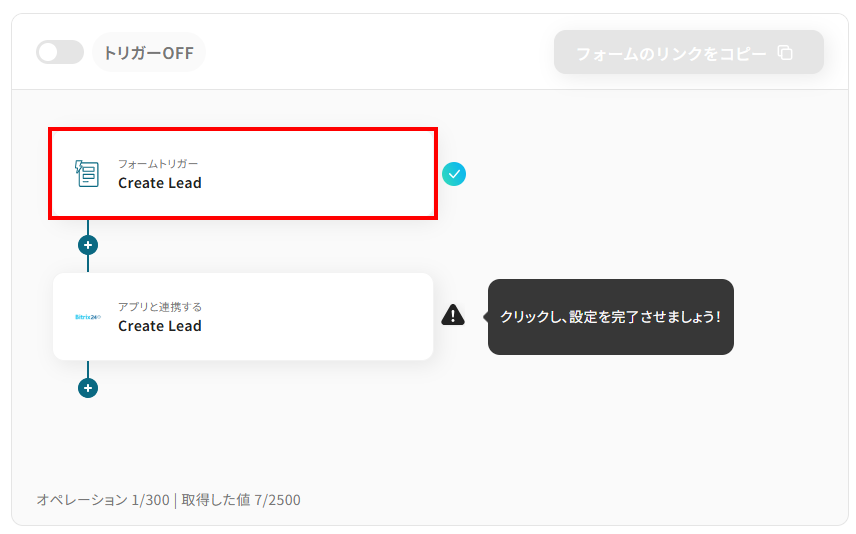This screenshot has height=534, width=856.
Task: Click the teal completed checkmark icon
Action: pyautogui.click(x=454, y=174)
